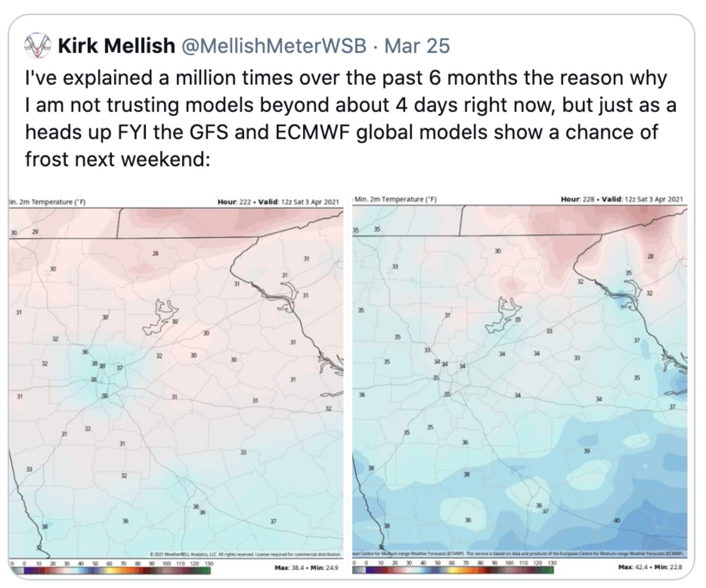Click the @MellishMeterWSB handle

point(274,46)
